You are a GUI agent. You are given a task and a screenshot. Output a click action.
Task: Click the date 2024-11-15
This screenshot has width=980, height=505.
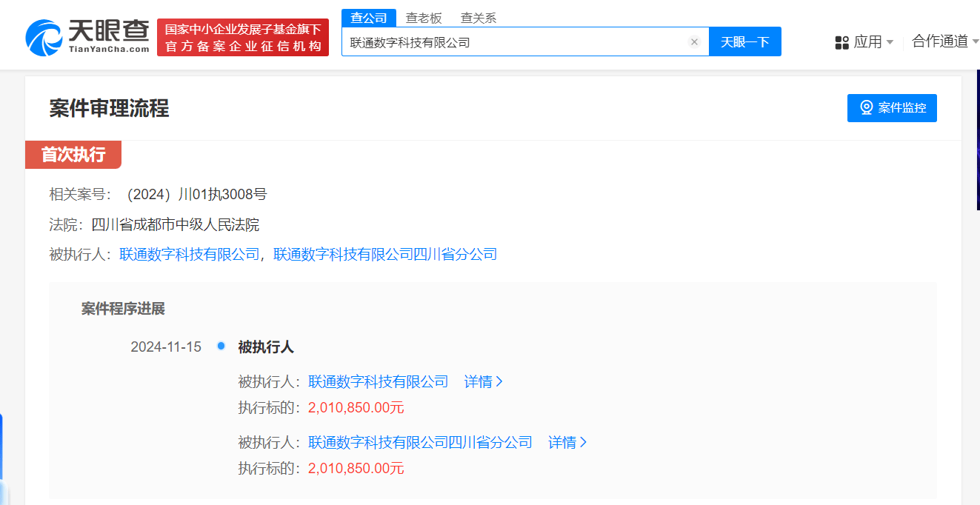point(166,347)
